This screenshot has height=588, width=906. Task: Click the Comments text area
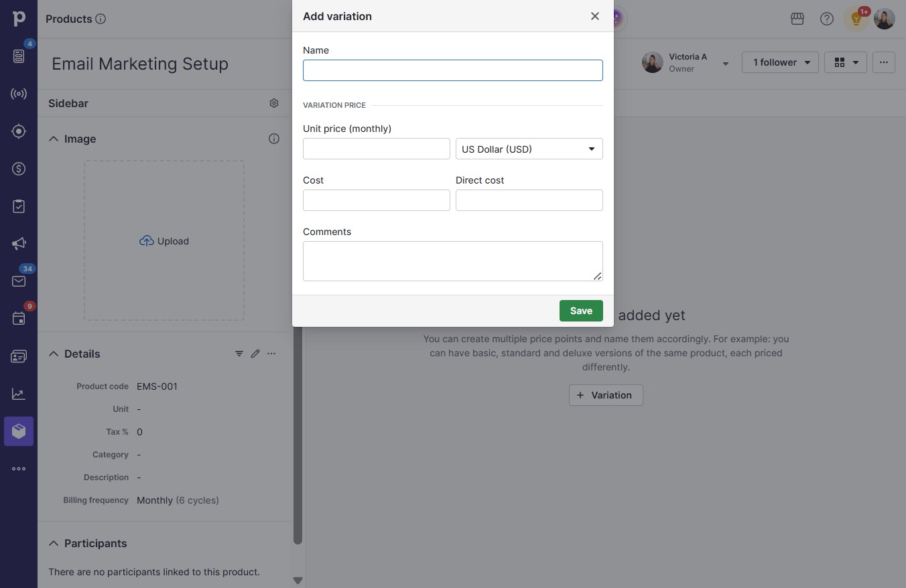(453, 261)
